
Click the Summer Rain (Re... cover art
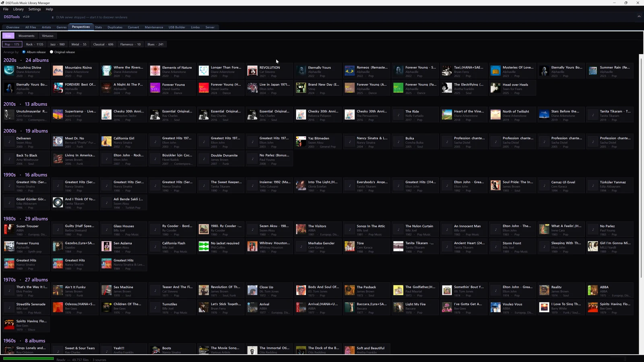click(x=592, y=71)
